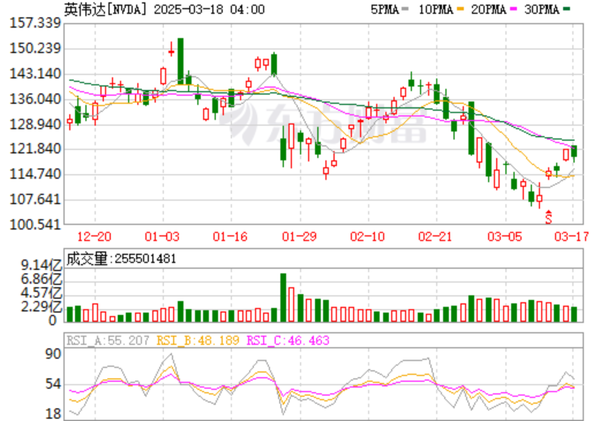Click the 5PMA legend label

(x=387, y=9)
